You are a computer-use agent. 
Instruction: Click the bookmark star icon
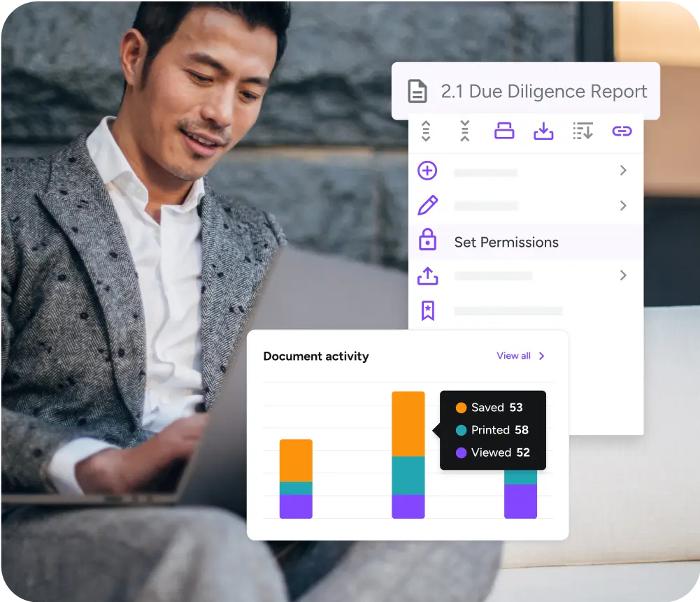click(427, 310)
